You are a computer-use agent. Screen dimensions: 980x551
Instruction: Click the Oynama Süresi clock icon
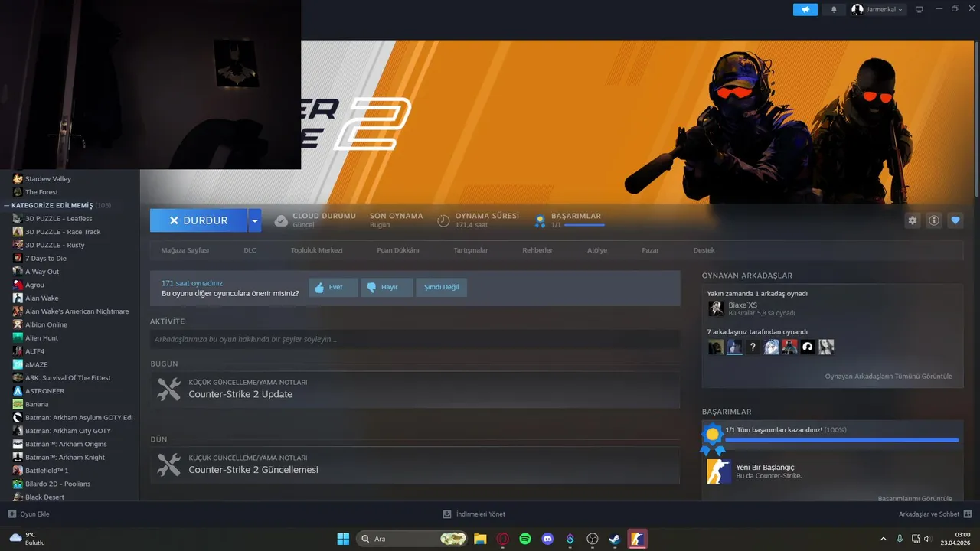click(x=443, y=220)
